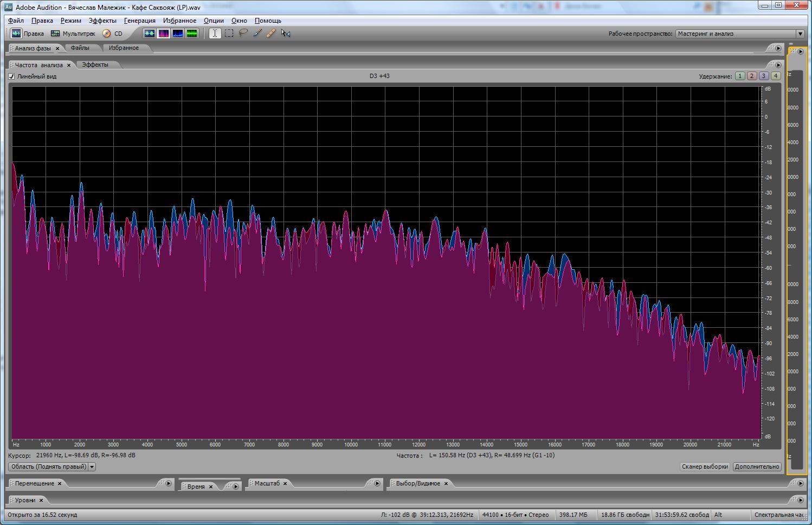Switch to the Файлы tab
Viewport: 812px width, 525px height.
coord(80,48)
